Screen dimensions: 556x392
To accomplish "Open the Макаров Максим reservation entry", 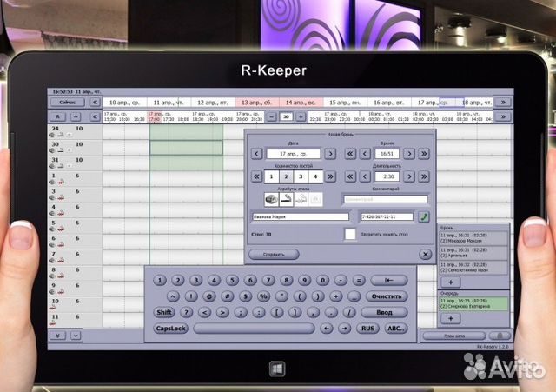I will click(x=473, y=238).
